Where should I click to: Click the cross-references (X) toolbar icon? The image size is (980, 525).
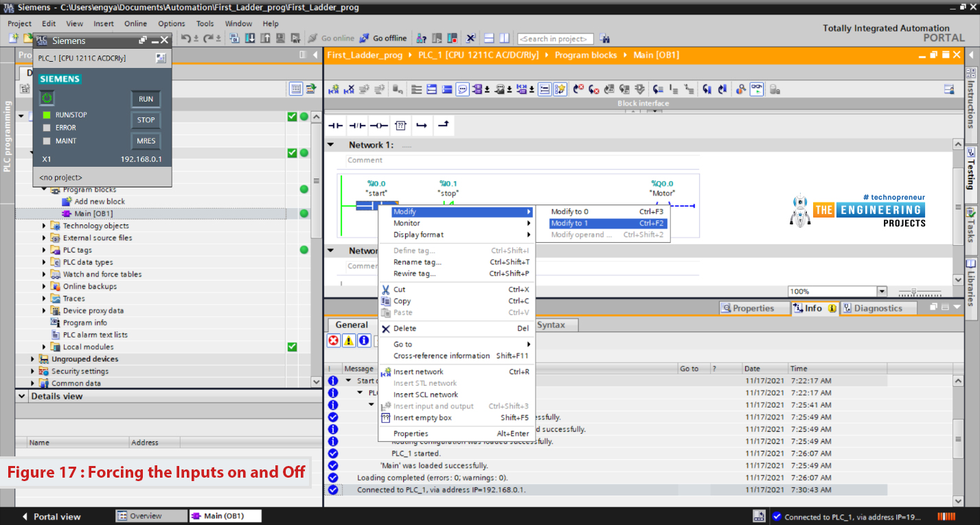click(470, 38)
